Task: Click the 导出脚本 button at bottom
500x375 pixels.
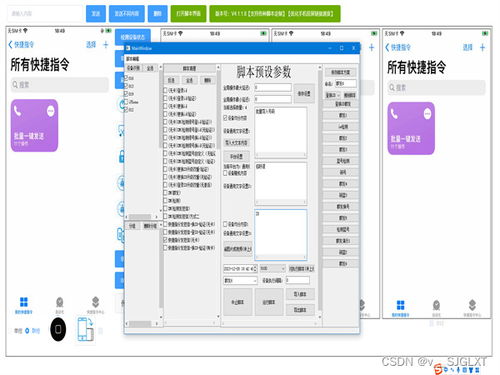Action: [x=300, y=310]
